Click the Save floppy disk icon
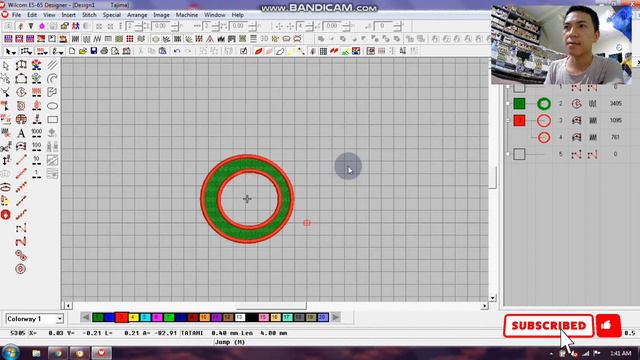The width and height of the screenshot is (640, 360). click(x=94, y=51)
